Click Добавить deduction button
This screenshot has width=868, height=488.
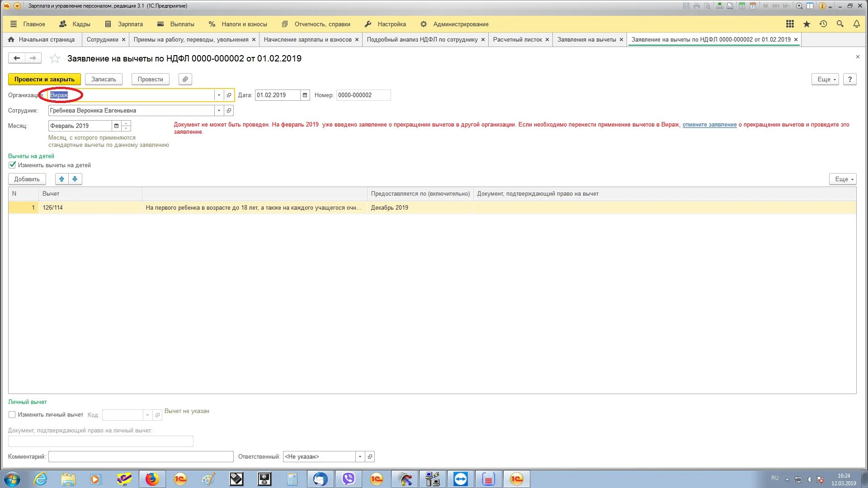click(27, 179)
